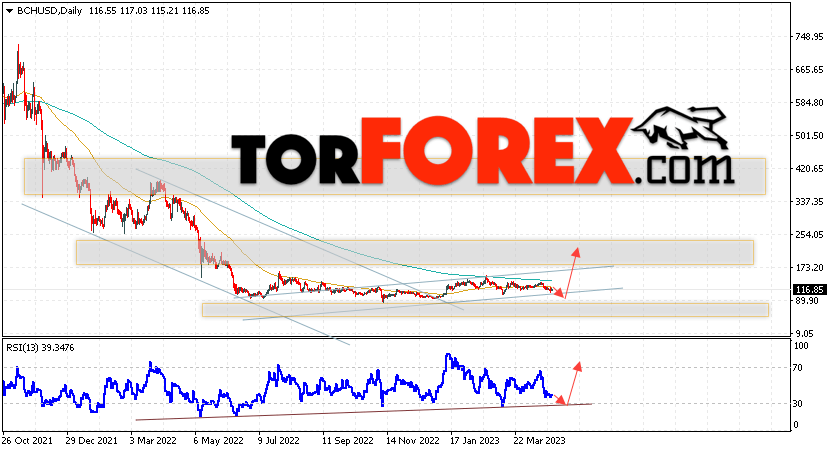831x452 pixels.
Task: Select the 89.90 price axis label
Action: 806,300
